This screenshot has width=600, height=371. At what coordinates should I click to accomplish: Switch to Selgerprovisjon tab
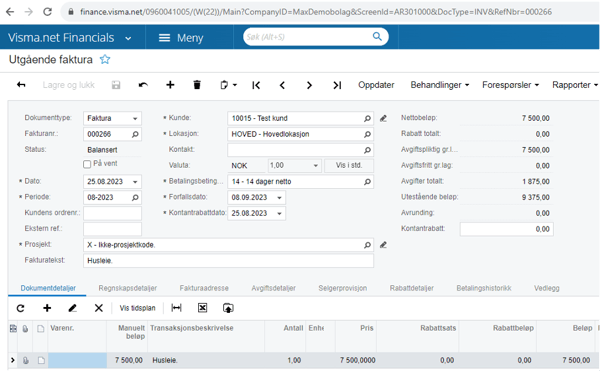coord(342,288)
